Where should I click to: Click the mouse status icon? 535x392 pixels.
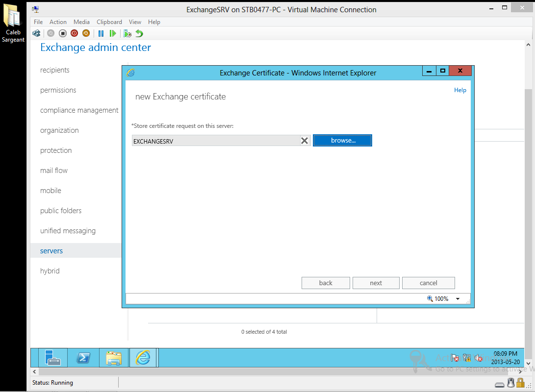(511, 383)
